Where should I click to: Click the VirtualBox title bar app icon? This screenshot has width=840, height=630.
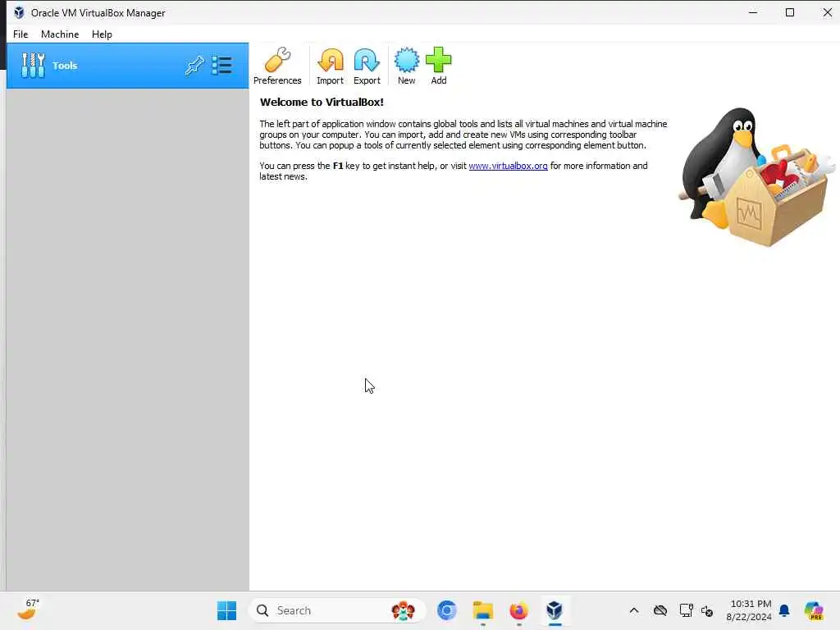(19, 12)
